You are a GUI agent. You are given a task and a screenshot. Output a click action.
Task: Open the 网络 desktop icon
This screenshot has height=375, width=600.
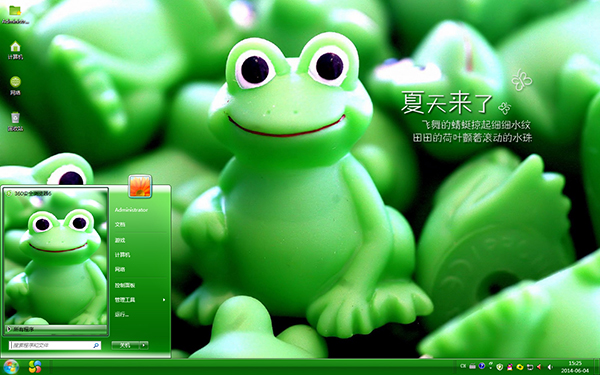click(15, 86)
